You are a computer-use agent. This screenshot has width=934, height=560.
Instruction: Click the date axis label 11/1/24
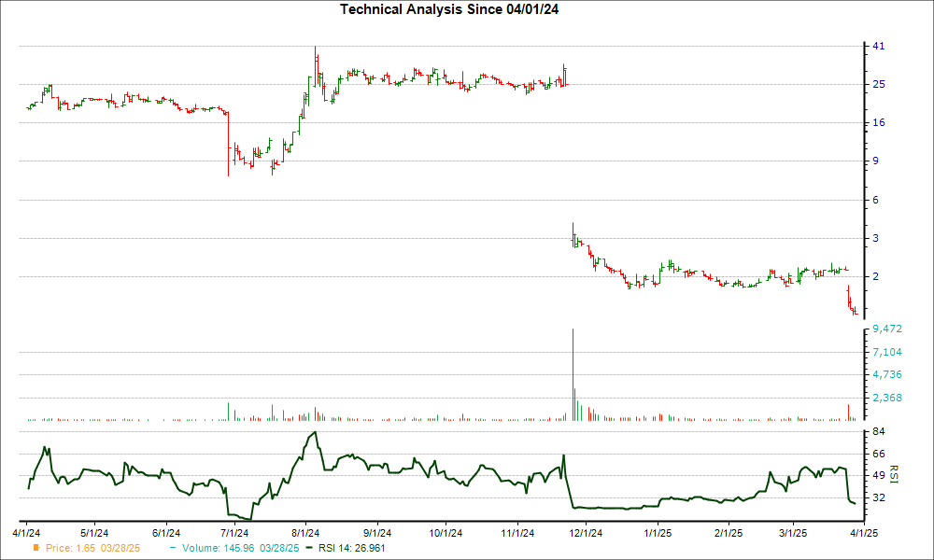(x=517, y=533)
